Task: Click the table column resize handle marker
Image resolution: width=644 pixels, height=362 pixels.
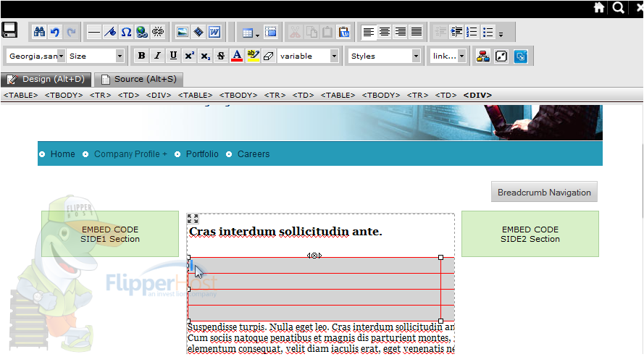Action: click(x=314, y=256)
